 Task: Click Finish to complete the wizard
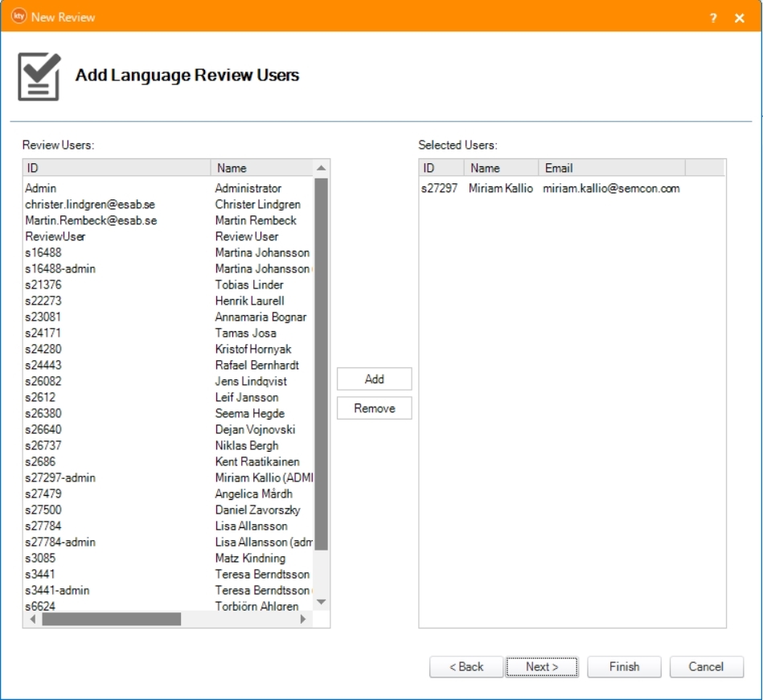(624, 667)
